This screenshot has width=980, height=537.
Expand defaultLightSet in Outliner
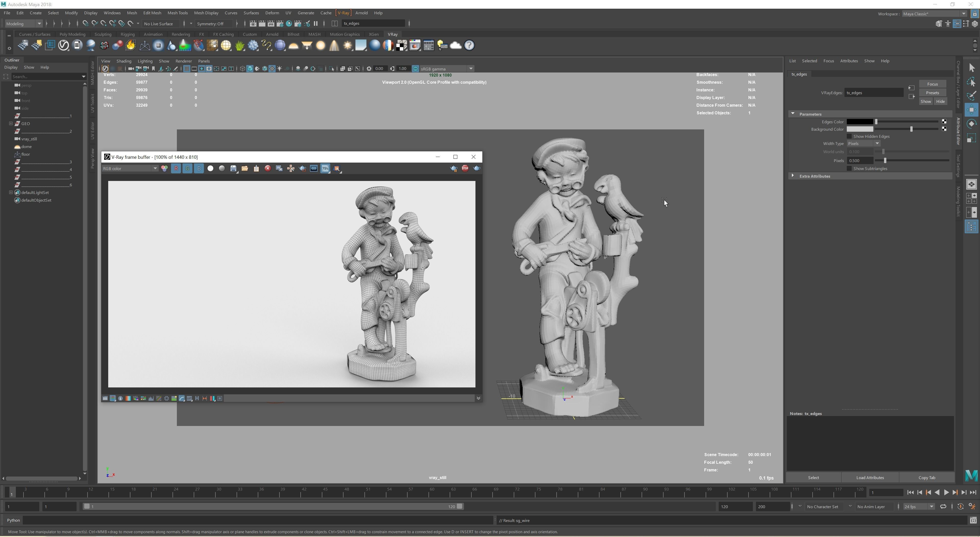11,193
